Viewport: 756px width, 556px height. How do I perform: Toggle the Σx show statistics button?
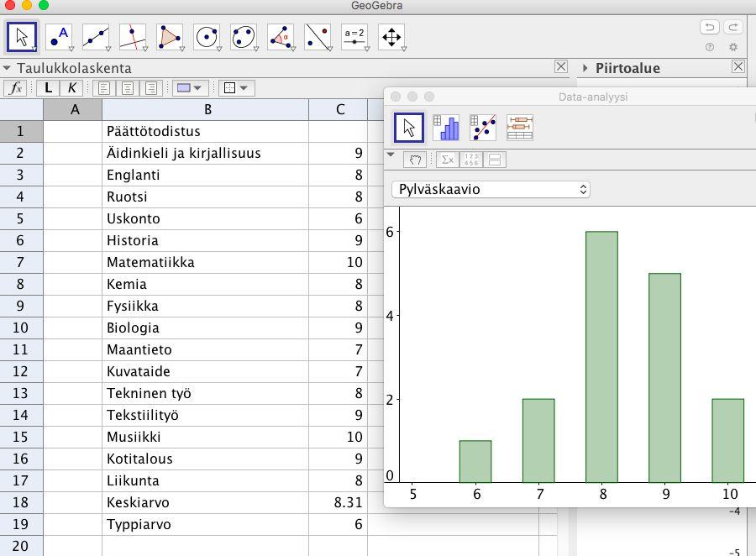coord(448,160)
